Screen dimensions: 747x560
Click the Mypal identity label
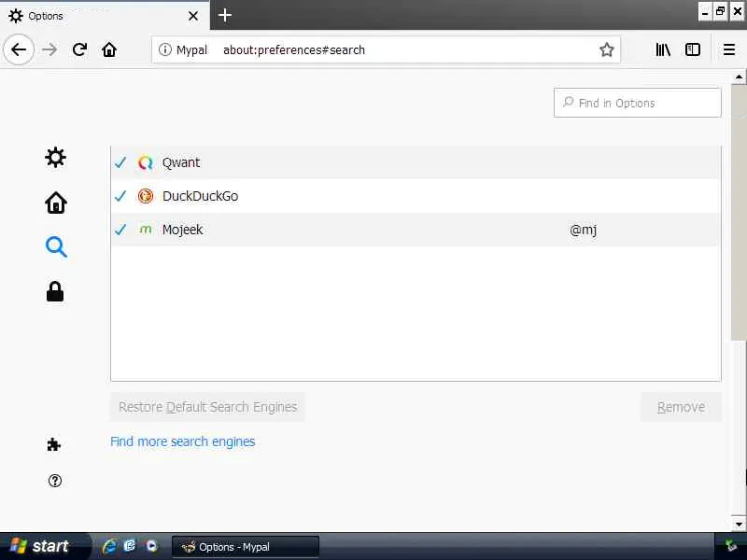191,49
